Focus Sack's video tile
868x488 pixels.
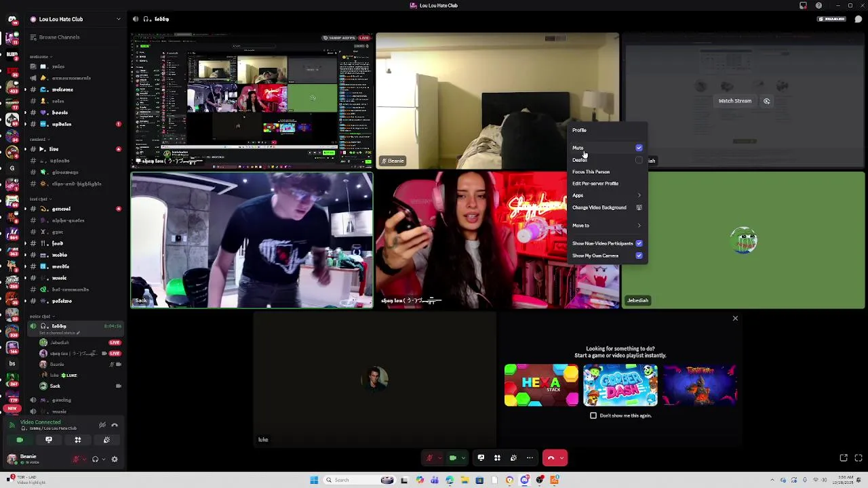coord(252,240)
